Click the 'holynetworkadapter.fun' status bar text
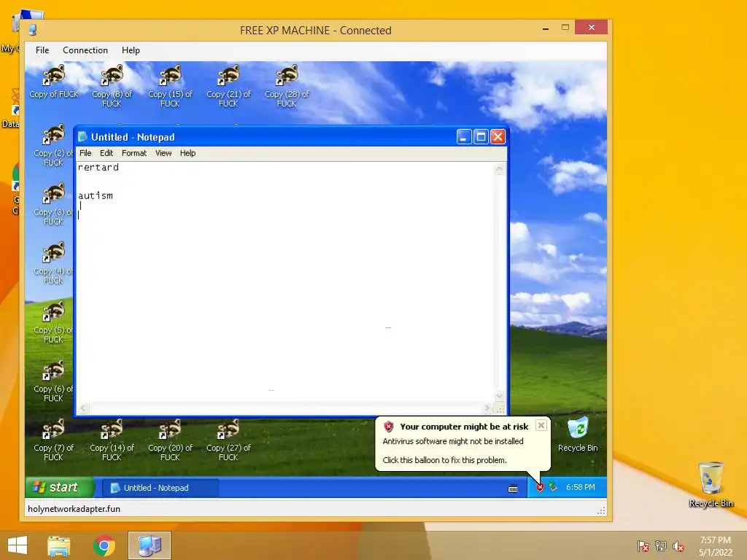The height and width of the screenshot is (560, 747). pyautogui.click(x=74, y=508)
